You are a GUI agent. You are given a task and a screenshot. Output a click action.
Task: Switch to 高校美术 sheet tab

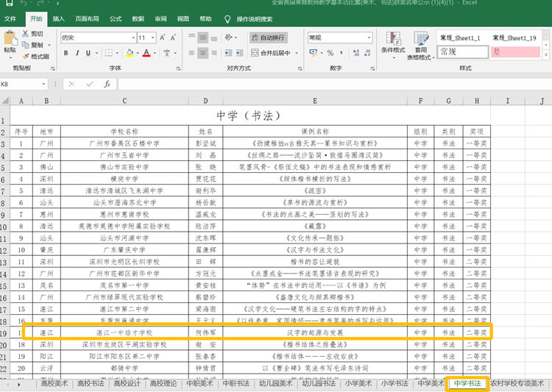point(54,384)
